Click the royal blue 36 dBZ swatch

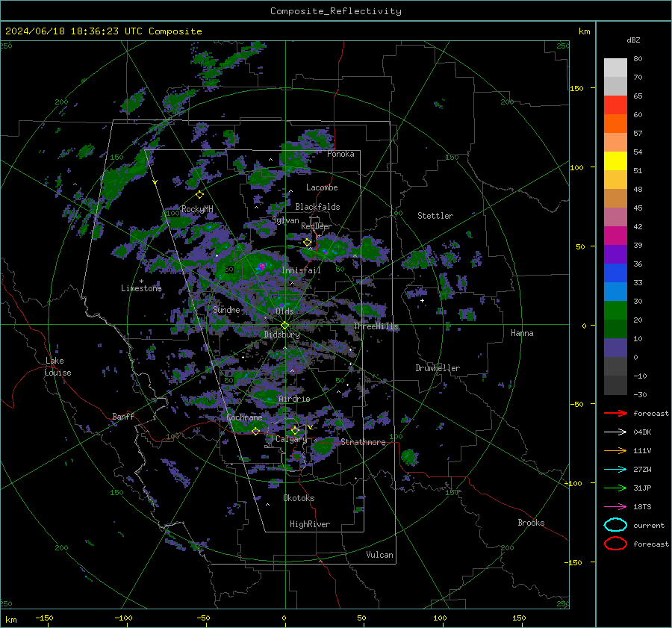pos(615,273)
